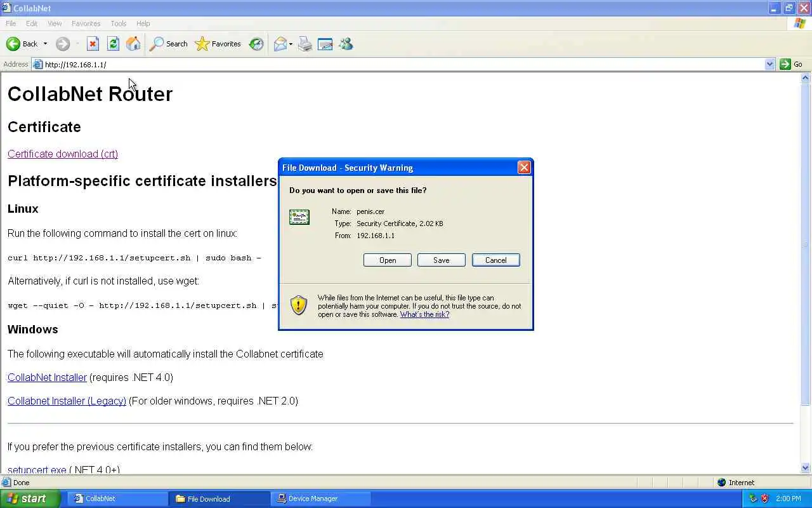Click Cancel in the File Download dialog
The width and height of the screenshot is (812, 508).
point(496,260)
